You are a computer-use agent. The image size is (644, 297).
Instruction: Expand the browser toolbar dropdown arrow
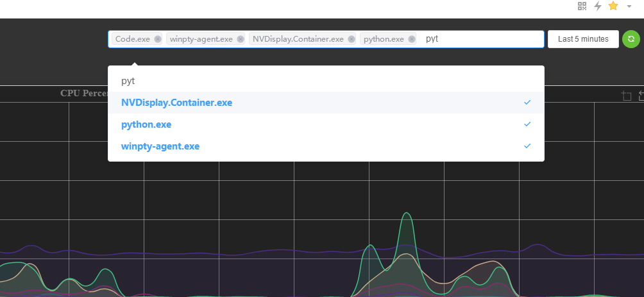tap(629, 6)
